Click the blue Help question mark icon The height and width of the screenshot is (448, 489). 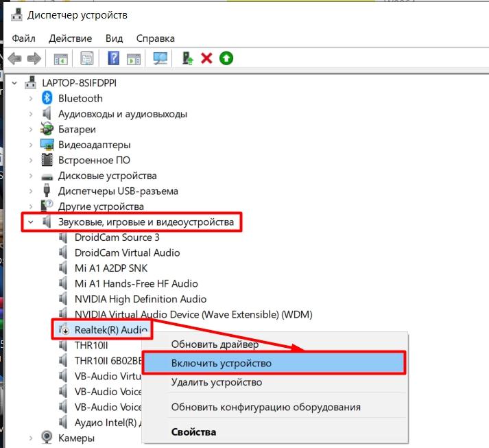point(114,58)
